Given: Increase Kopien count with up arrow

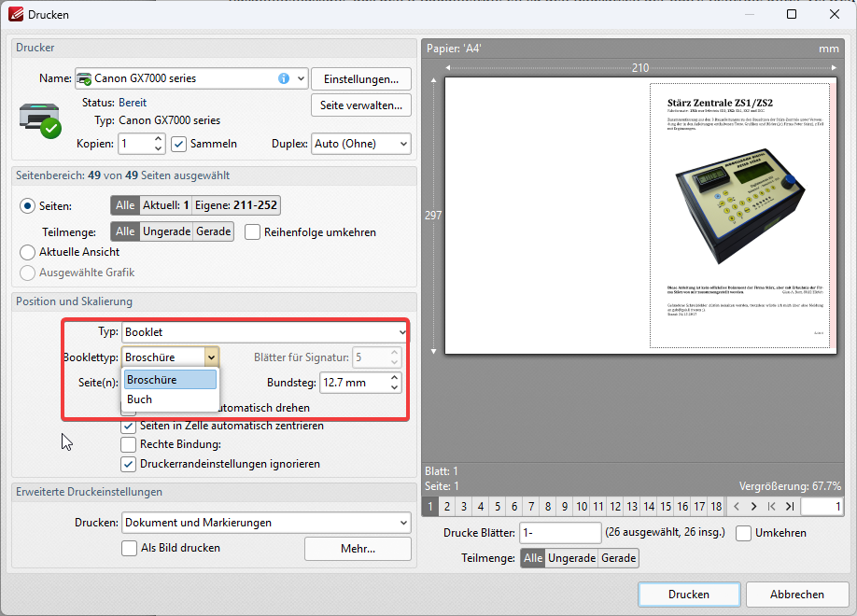Looking at the screenshot, I should (x=158, y=139).
